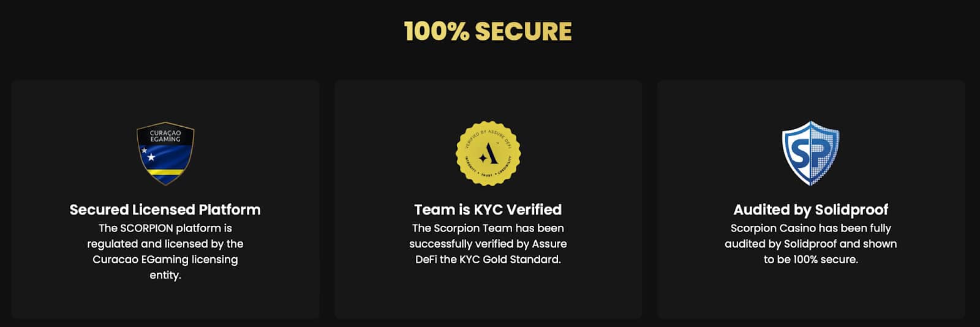Click the 100% SECURE heading
980x327 pixels.
(x=488, y=32)
